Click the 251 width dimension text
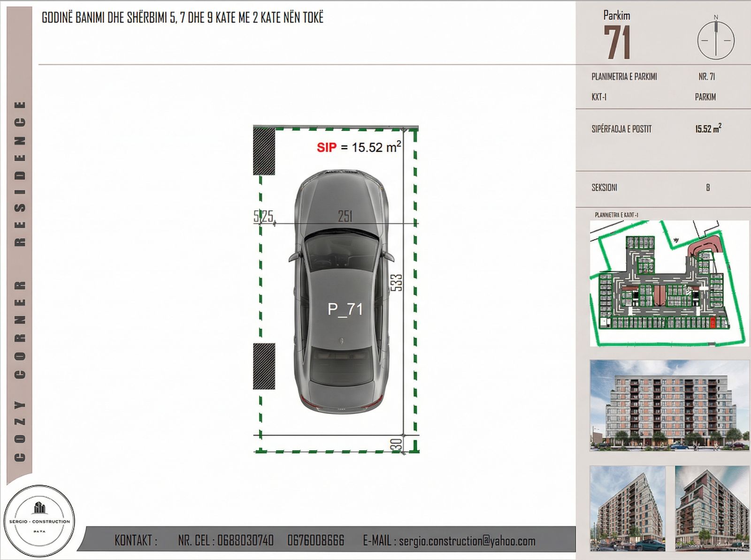 tap(345, 216)
